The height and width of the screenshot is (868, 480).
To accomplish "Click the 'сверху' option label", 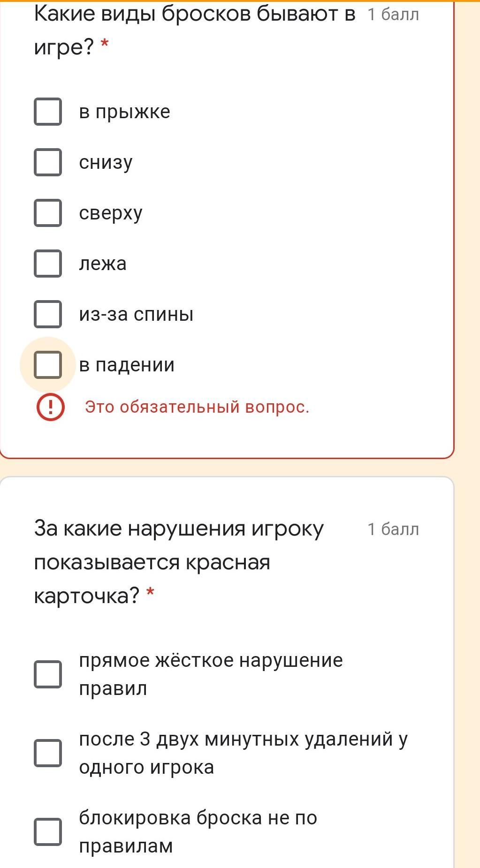I will click(111, 214).
